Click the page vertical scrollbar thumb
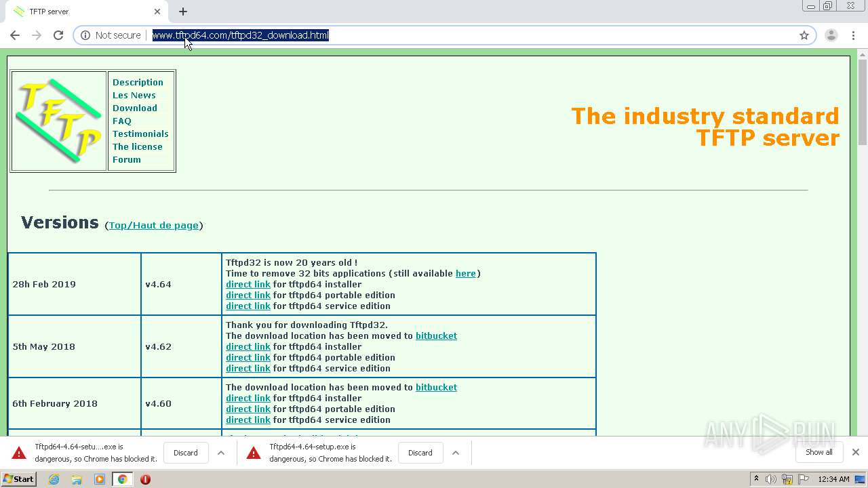The image size is (868, 488). [x=863, y=102]
